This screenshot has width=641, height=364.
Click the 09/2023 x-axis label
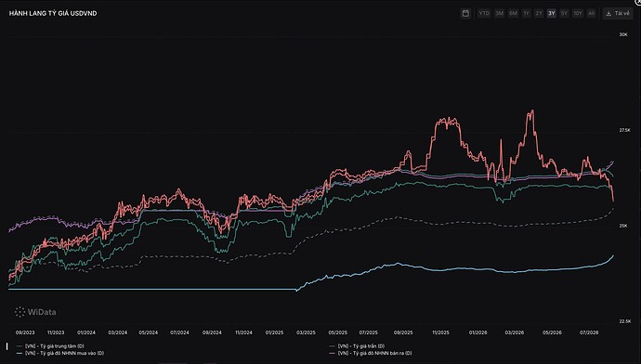coord(25,332)
